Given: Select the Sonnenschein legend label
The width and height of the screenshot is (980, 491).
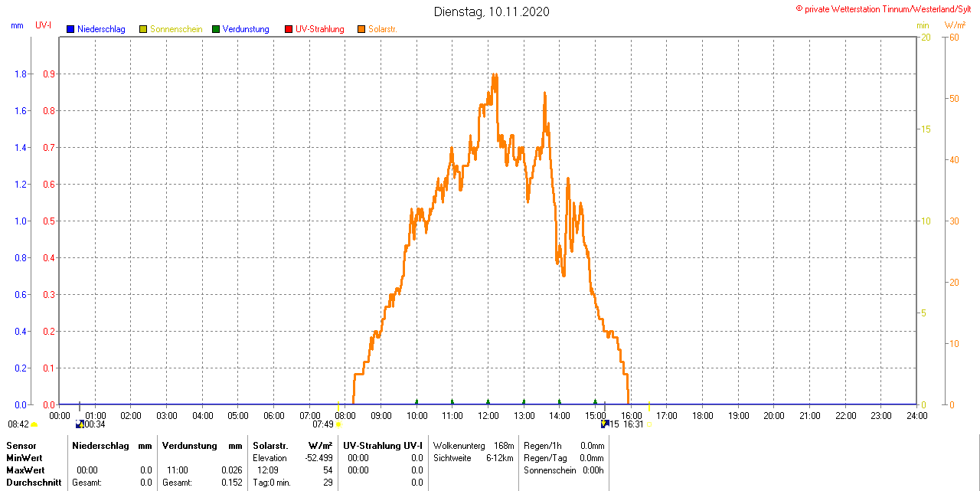Looking at the screenshot, I should coord(176,29).
